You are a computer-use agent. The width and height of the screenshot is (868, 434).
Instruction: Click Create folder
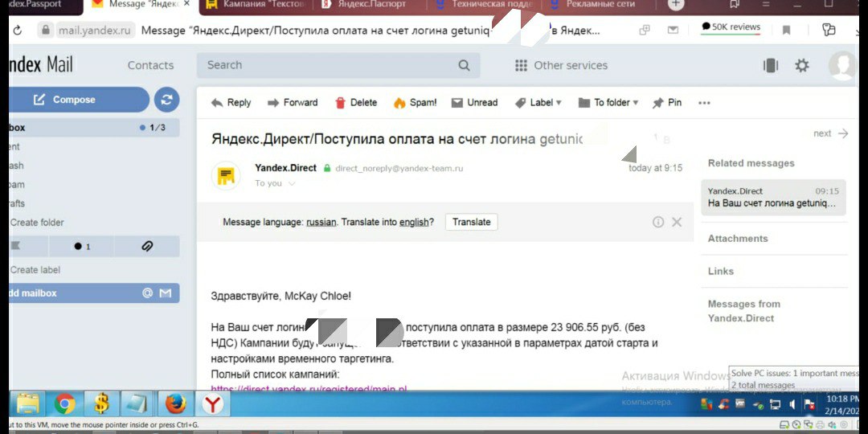click(37, 223)
